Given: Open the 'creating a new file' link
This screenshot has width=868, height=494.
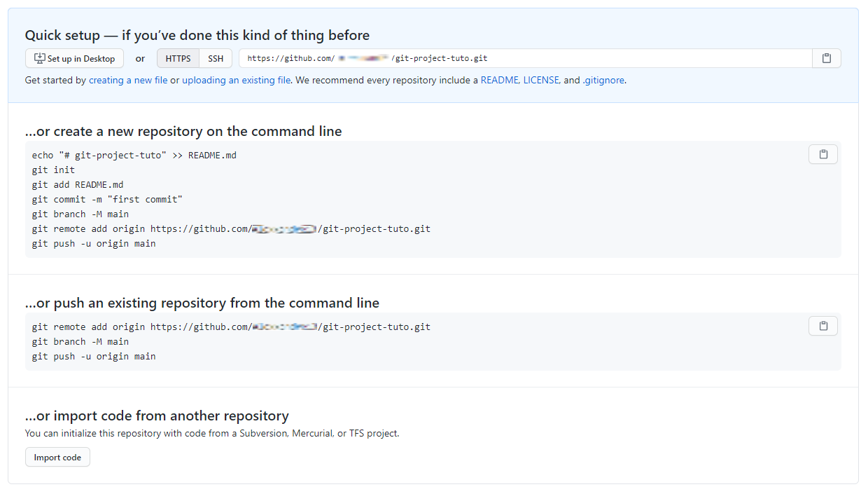Looking at the screenshot, I should [x=128, y=80].
